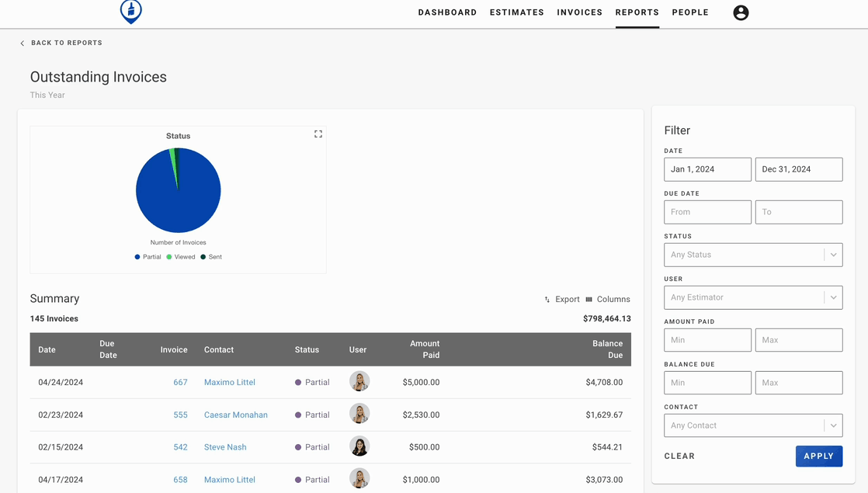Click the Export arrows icon
Image resolution: width=868 pixels, height=493 pixels.
(547, 300)
